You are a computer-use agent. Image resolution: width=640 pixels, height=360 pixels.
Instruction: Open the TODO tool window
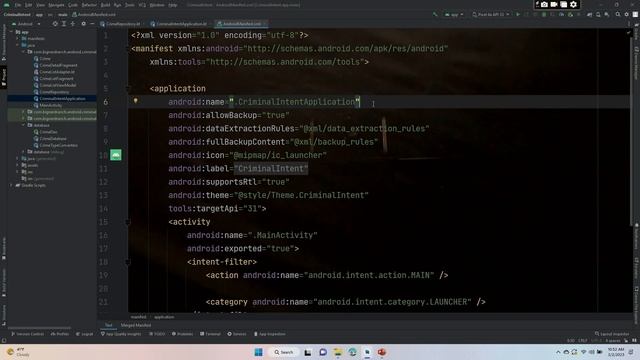pos(157,334)
